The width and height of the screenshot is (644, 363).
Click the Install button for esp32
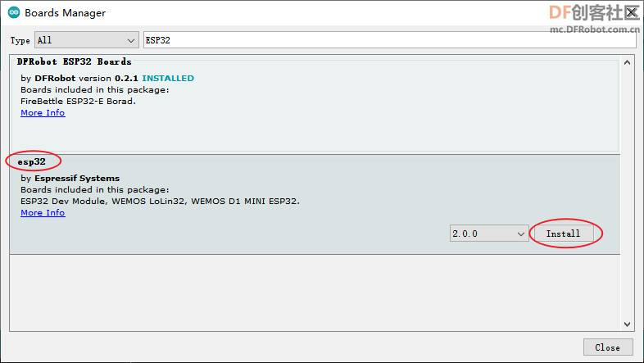tap(563, 234)
